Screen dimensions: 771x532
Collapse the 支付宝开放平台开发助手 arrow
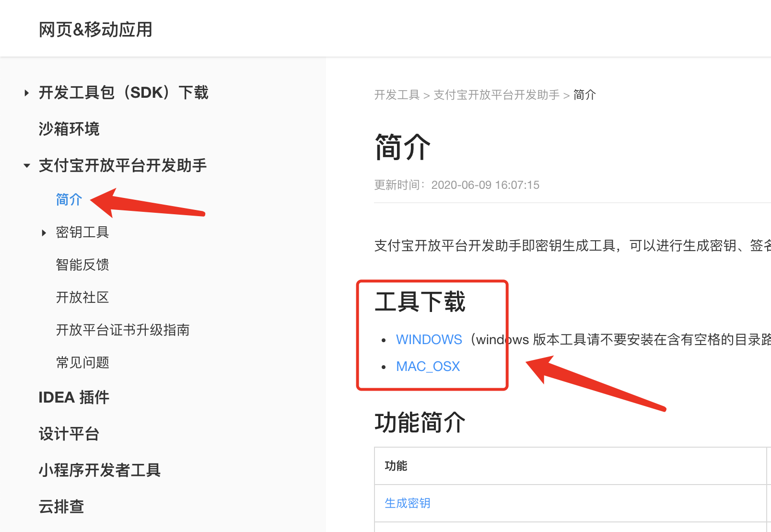tap(27, 166)
